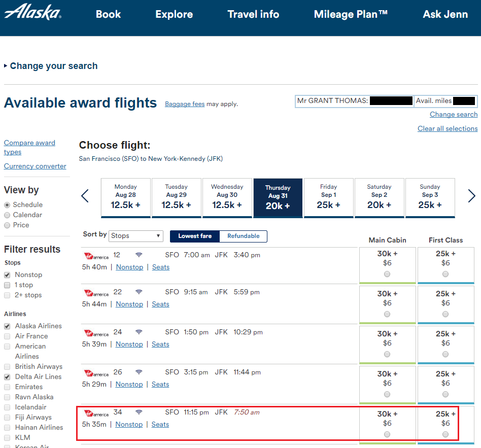Click the previous dates left arrow
481x448 pixels.
pyautogui.click(x=85, y=196)
